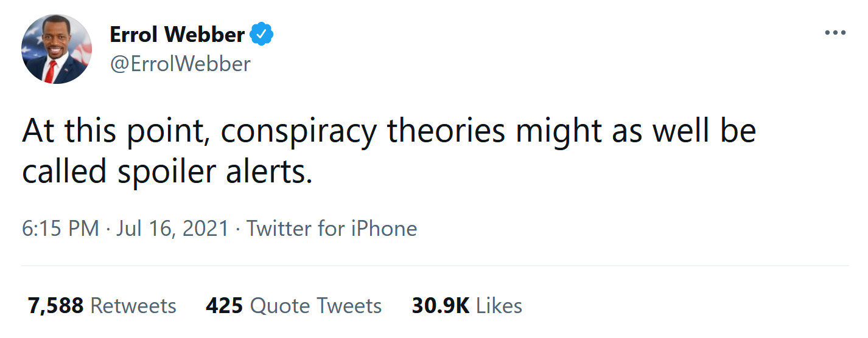Click the blue verified badge
The height and width of the screenshot is (338, 868).
[x=262, y=35]
